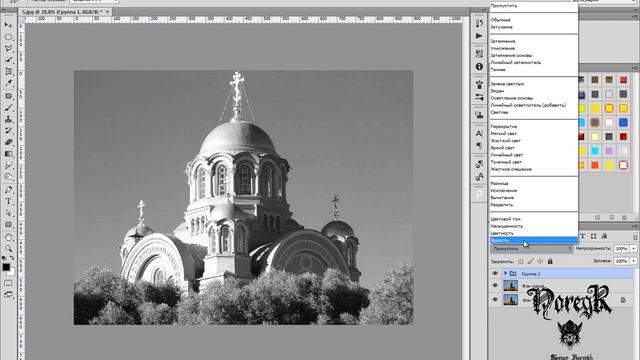Swap foreground and background colors

(x=12, y=258)
